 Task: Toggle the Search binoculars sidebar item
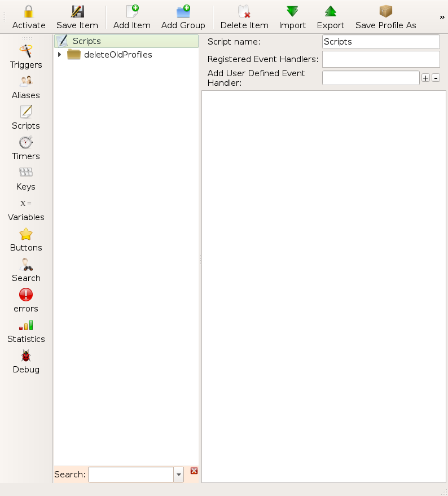26,270
